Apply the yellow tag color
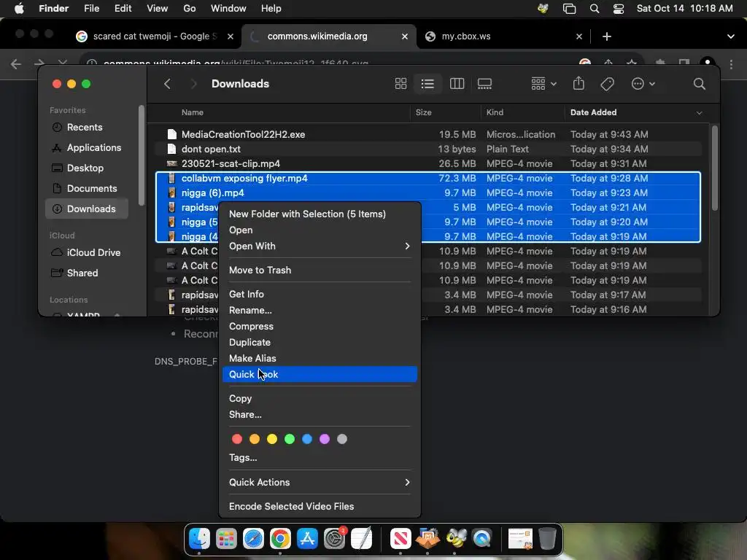Viewport: 747px width, 560px height. coord(272,439)
